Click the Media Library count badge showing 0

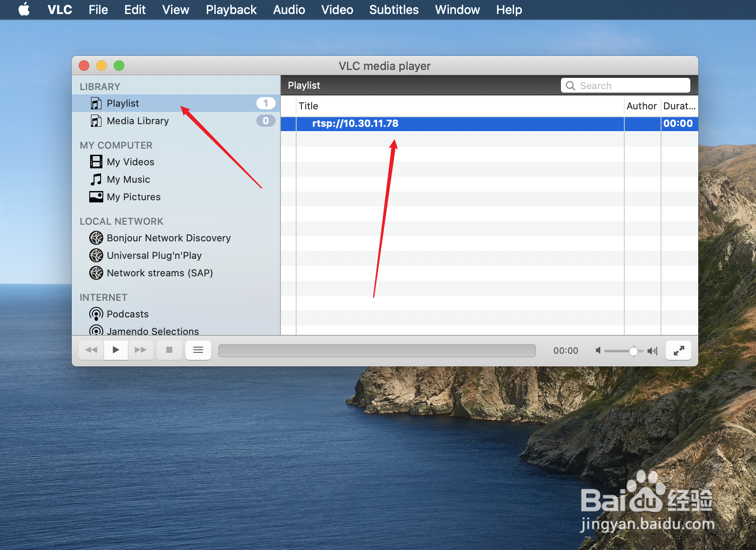click(x=266, y=121)
